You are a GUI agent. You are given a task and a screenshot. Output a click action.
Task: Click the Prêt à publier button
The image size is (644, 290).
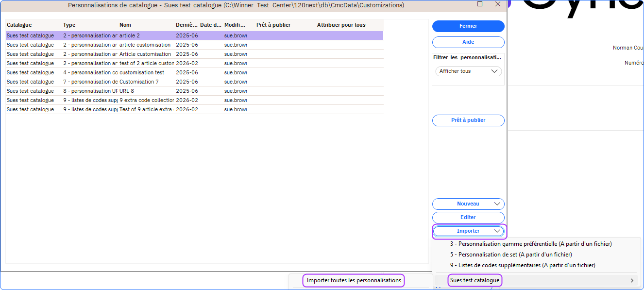coord(468,120)
